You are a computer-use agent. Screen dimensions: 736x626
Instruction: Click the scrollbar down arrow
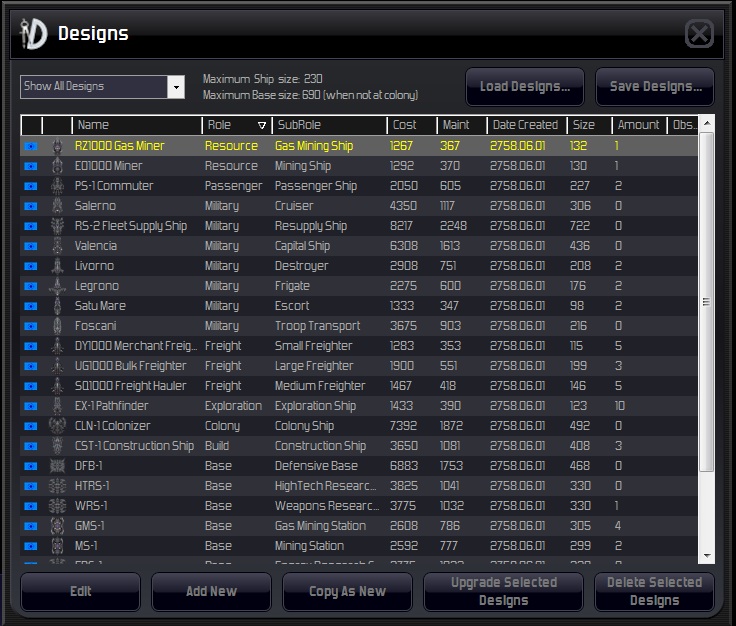point(706,556)
